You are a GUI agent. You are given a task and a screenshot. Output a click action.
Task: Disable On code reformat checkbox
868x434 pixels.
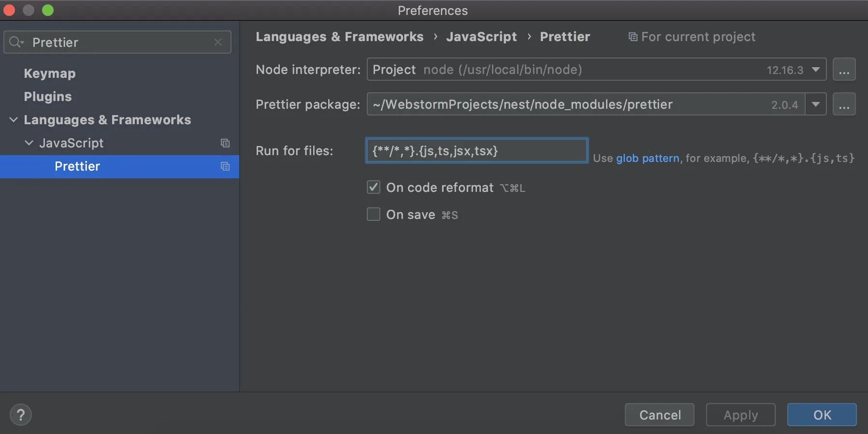374,187
